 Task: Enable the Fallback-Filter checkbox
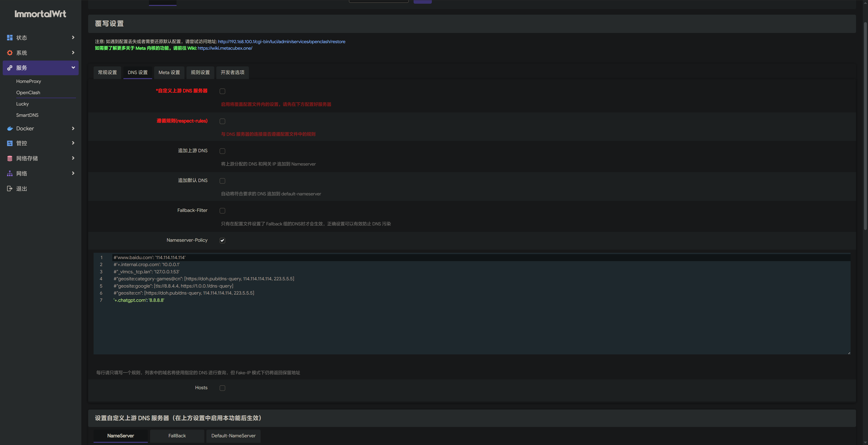[222, 211]
